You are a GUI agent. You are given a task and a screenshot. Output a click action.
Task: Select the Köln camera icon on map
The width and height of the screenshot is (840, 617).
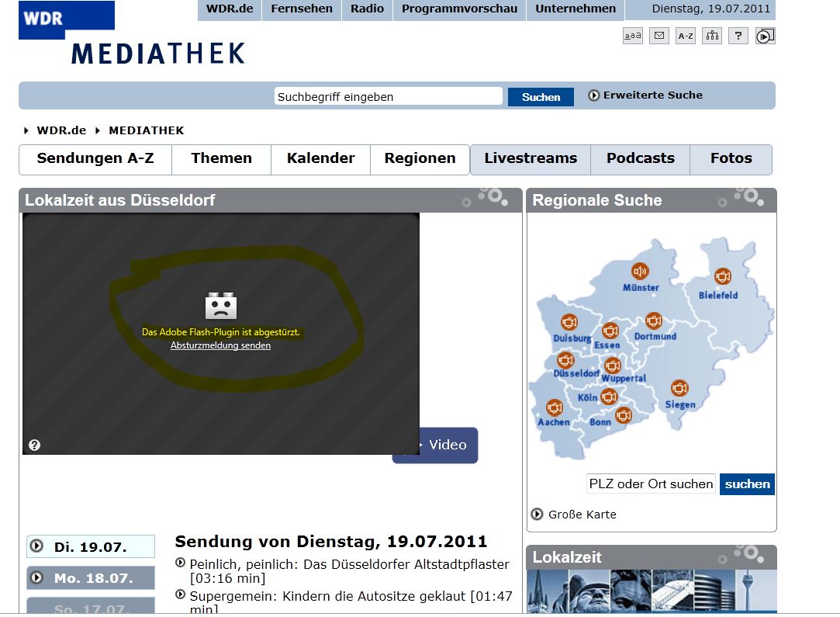coord(609,397)
